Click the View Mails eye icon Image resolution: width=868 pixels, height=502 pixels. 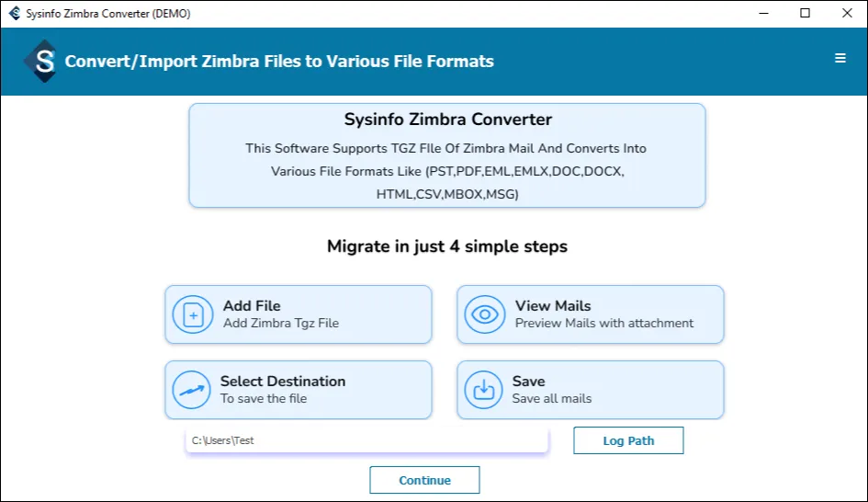(482, 314)
